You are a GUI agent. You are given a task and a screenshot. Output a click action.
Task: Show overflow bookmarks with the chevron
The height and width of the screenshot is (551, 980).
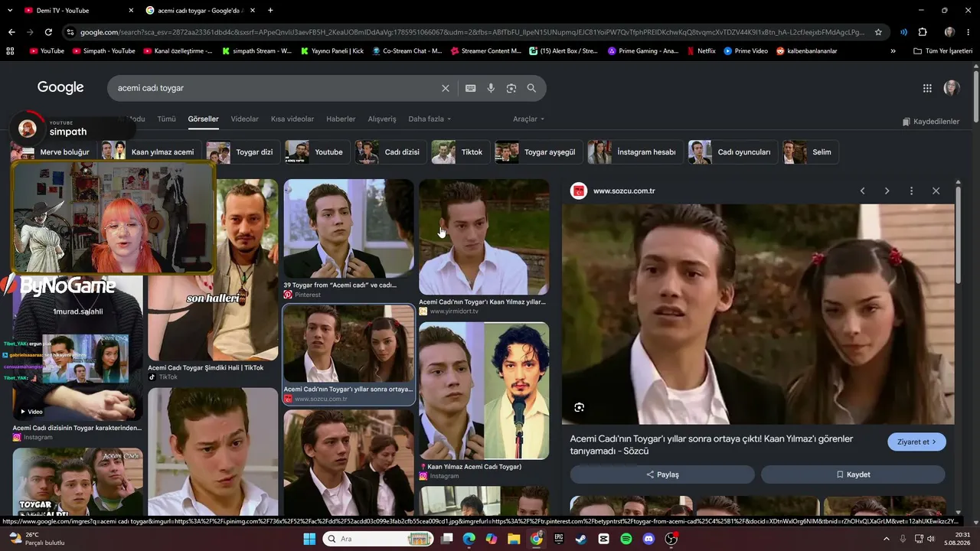click(893, 51)
